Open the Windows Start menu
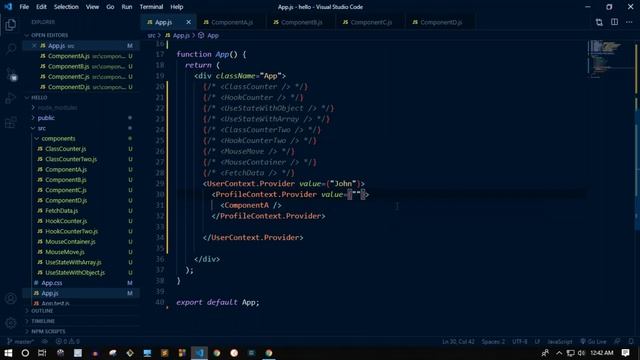640x360 pixels. click(x=8, y=353)
